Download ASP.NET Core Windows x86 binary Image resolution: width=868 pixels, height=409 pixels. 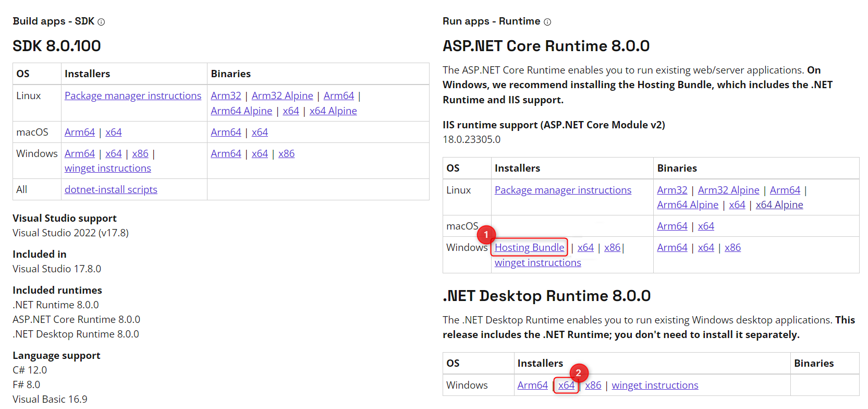point(732,247)
